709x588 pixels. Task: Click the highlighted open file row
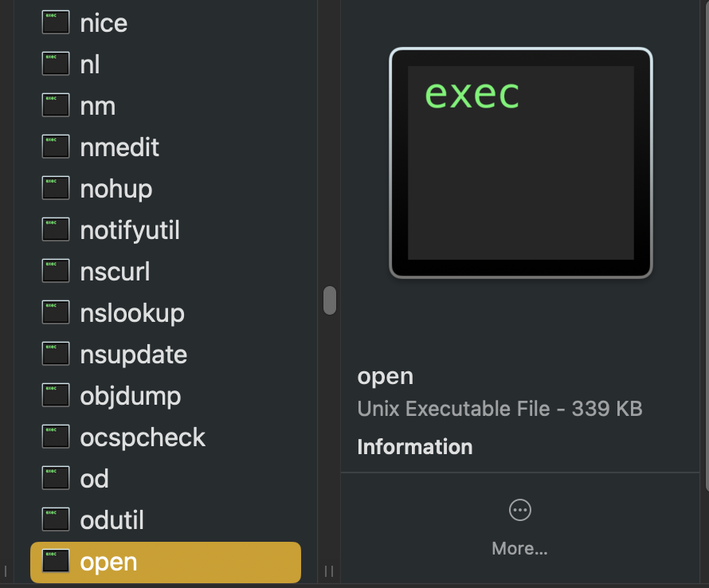coord(165,563)
